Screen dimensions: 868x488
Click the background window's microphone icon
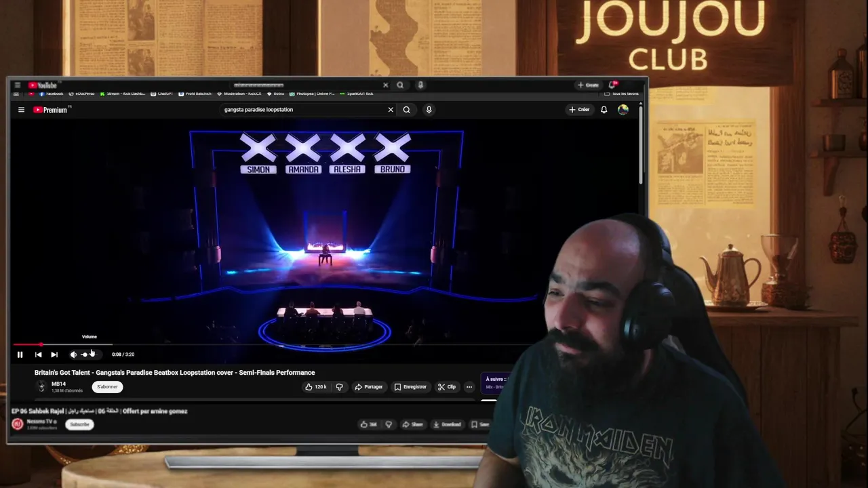(x=420, y=85)
